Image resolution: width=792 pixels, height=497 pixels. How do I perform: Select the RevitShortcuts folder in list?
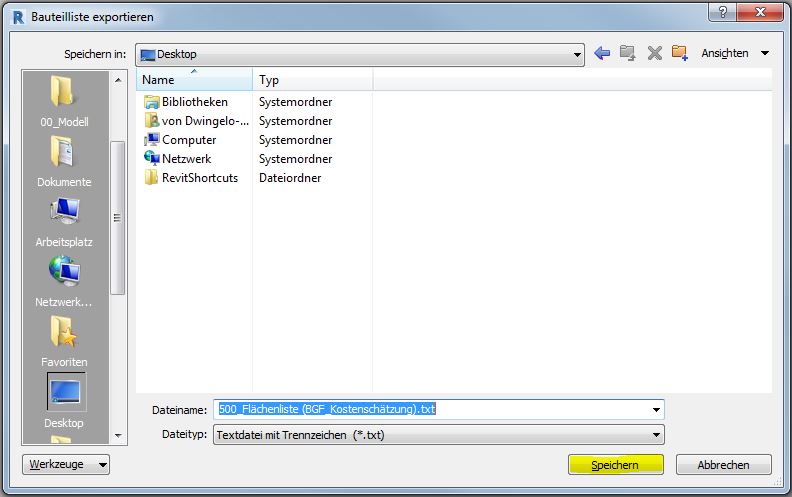[x=199, y=178]
